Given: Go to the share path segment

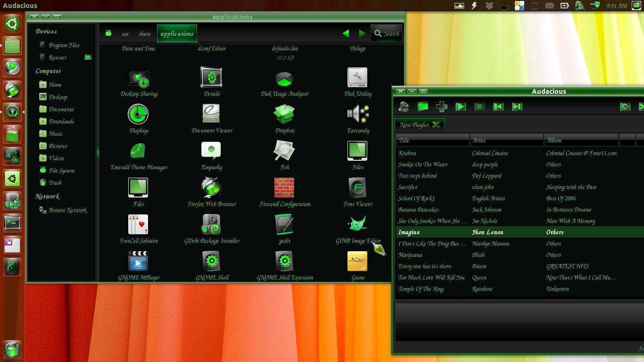Looking at the screenshot, I should 145,34.
